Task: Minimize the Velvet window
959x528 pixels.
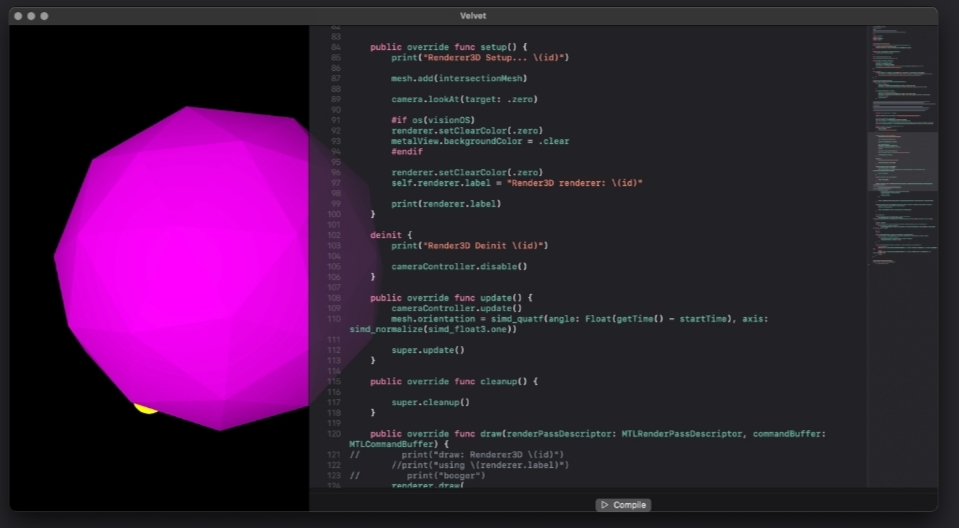Action: [32, 16]
